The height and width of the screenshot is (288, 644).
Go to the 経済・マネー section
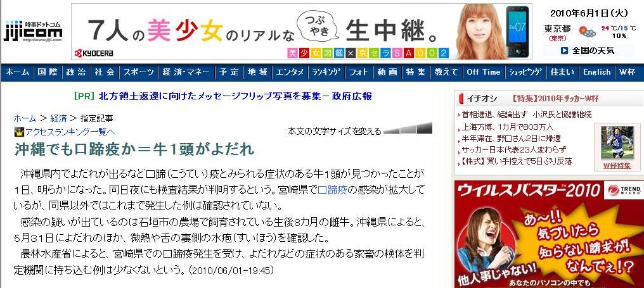(x=186, y=72)
